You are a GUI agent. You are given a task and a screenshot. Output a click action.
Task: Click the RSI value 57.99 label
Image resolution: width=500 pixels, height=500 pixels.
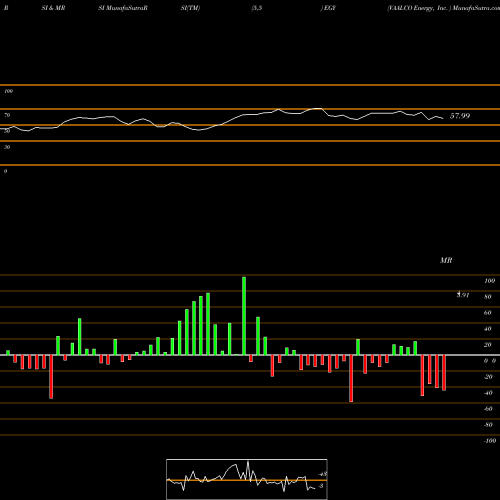point(460,116)
